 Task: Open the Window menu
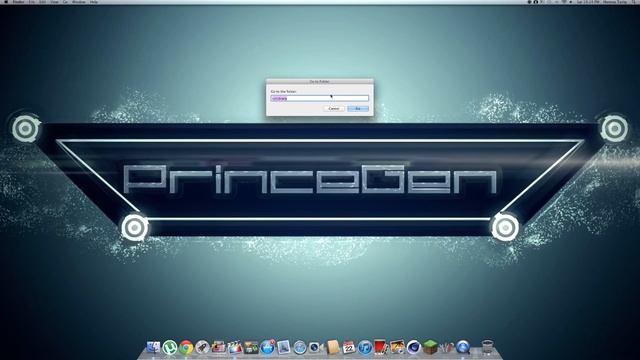pyautogui.click(x=79, y=2)
